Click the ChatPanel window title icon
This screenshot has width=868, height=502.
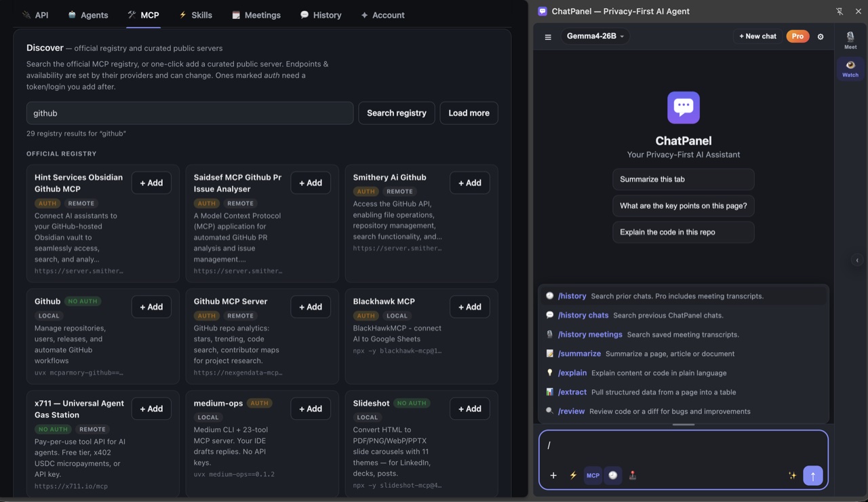[x=542, y=12]
